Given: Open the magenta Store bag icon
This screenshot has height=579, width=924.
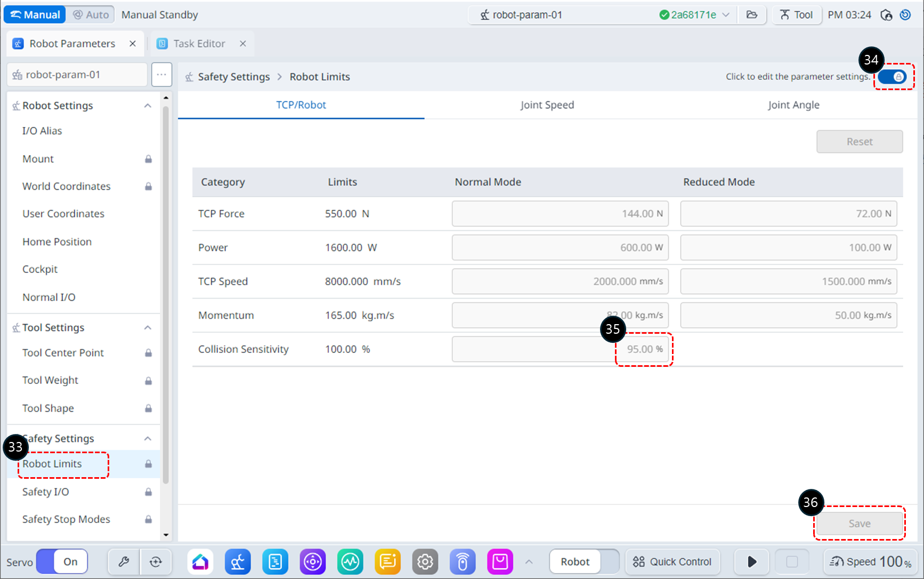Looking at the screenshot, I should click(500, 561).
